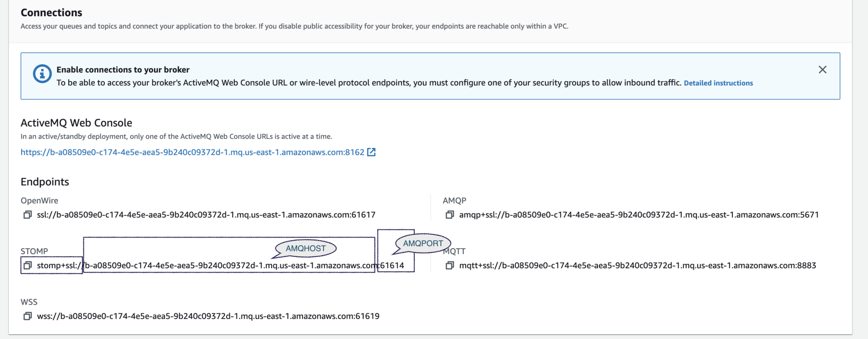868x339 pixels.
Task: Click the Endpoints heading
Action: [45, 182]
